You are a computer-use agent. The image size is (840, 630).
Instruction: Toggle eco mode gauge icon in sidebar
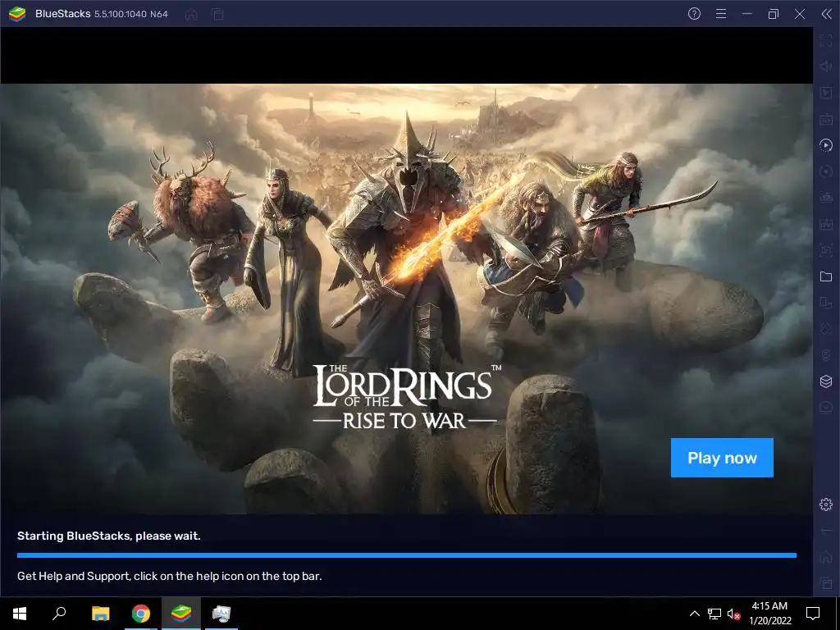(x=826, y=407)
